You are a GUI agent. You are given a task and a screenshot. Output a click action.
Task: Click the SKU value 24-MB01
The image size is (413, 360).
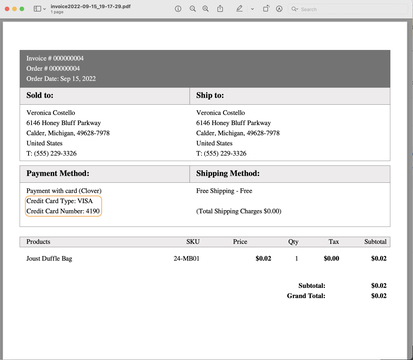pyautogui.click(x=186, y=259)
